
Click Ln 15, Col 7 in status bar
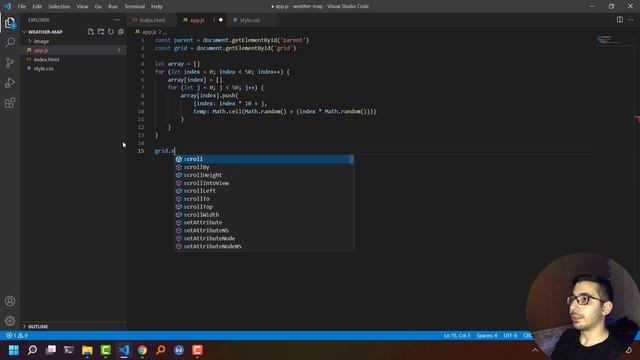457,336
